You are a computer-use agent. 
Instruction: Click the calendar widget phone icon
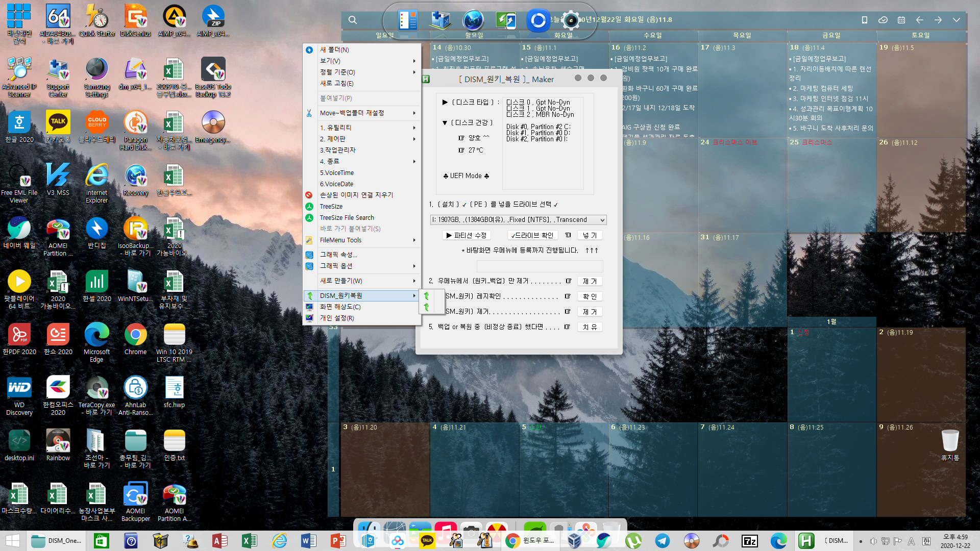click(864, 20)
